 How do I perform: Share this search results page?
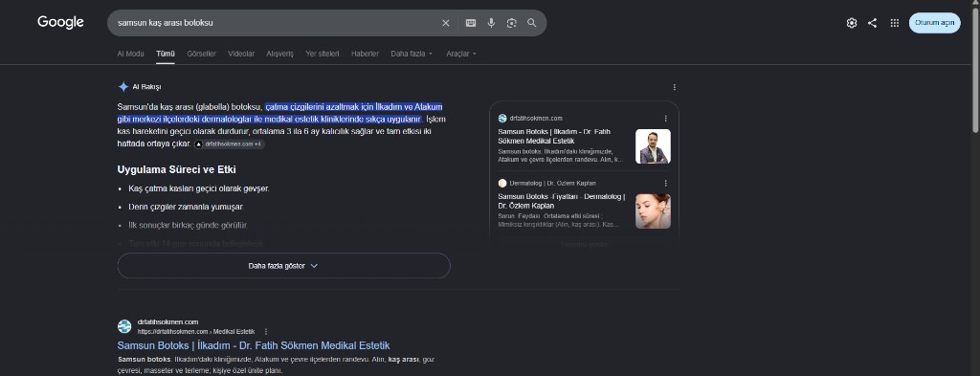click(x=873, y=23)
